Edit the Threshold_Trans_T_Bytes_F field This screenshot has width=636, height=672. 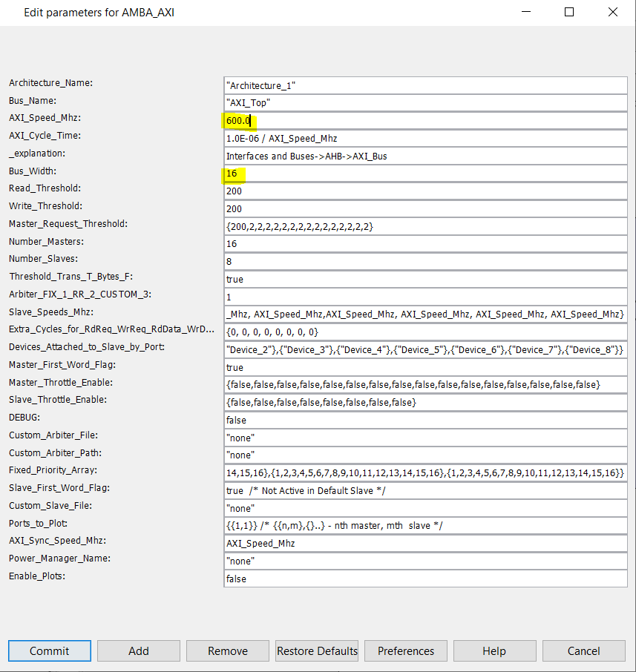click(425, 279)
